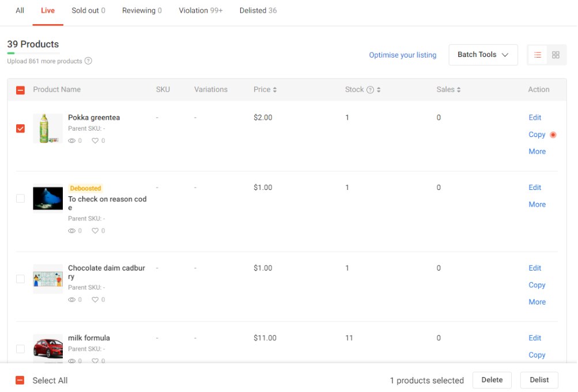Image resolution: width=578 pixels, height=392 pixels.
Task: Uncheck the Pokka greentea row checkbox
Action: click(20, 128)
